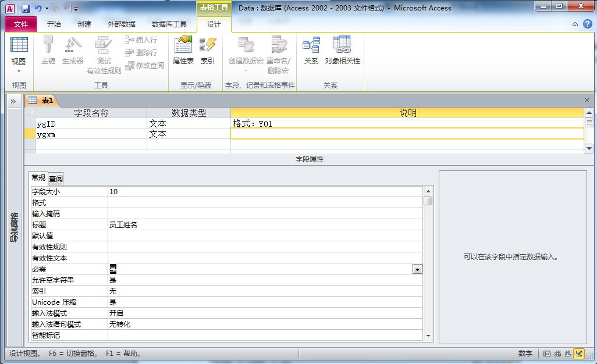Select the ygID field name cell
This screenshot has width=597, height=364.
[x=91, y=124]
